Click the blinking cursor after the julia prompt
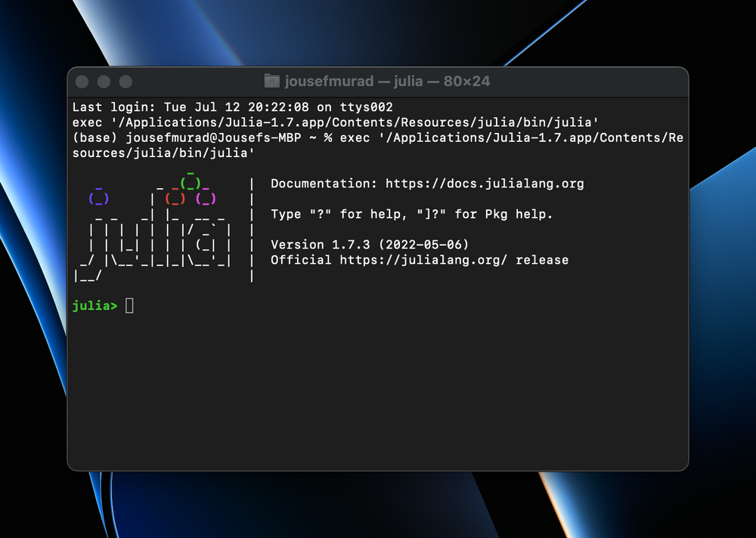Viewport: 756px width, 538px height. click(130, 305)
